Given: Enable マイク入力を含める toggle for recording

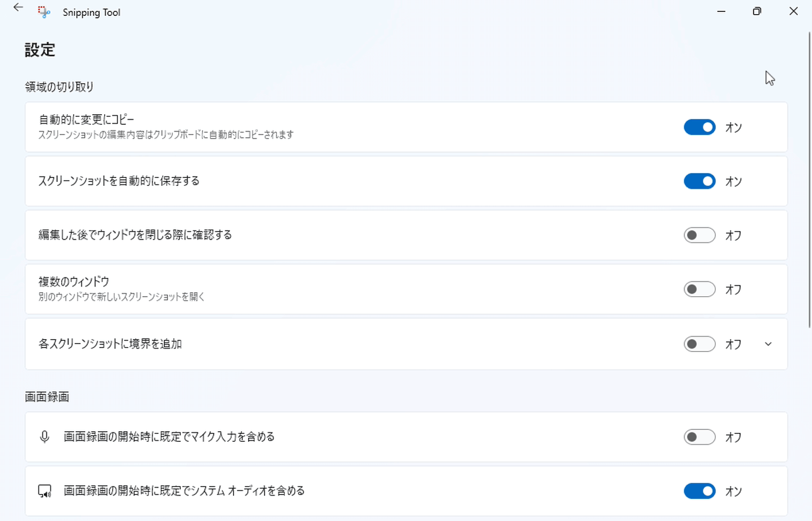Looking at the screenshot, I should [699, 437].
